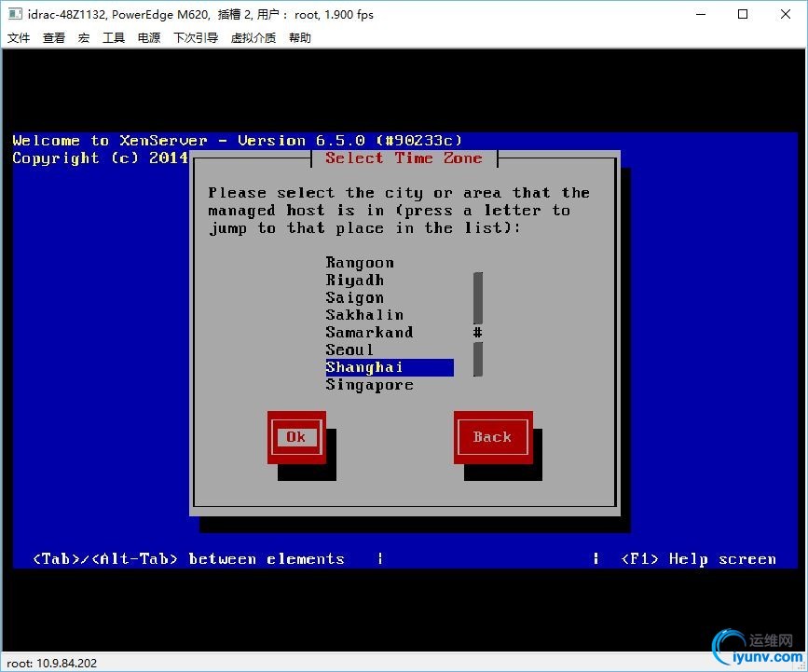Click the root: 10.9.84.202 status text
The width and height of the screenshot is (808, 672).
click(51, 664)
